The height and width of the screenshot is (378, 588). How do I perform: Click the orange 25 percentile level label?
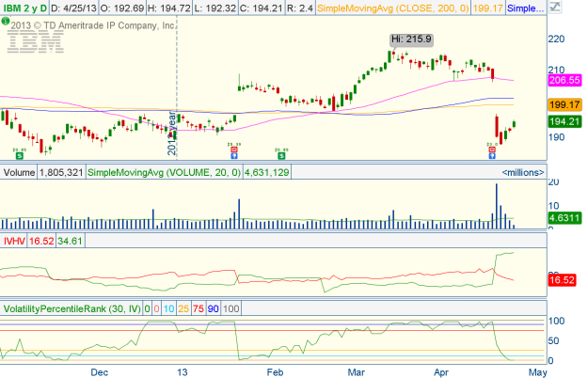(183, 308)
